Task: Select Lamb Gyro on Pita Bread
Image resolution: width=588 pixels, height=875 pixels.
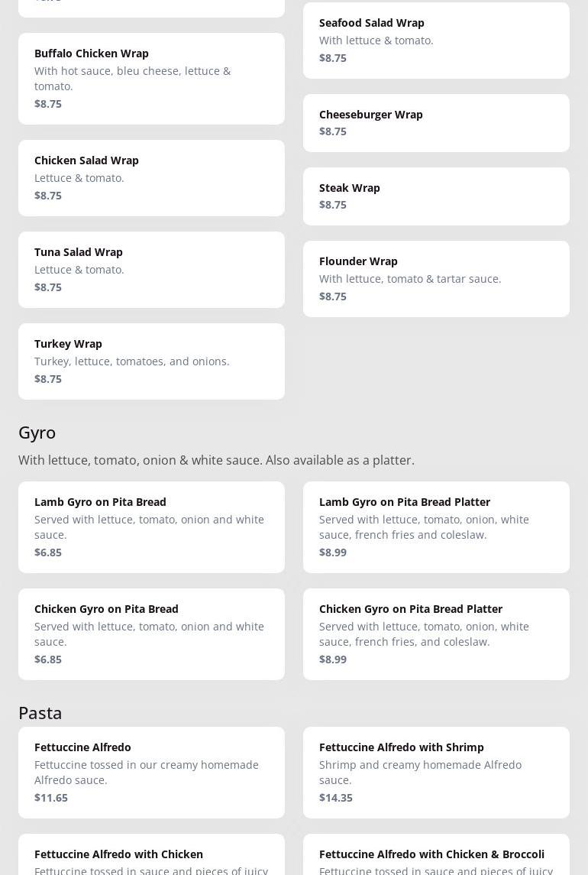Action: tap(151, 527)
